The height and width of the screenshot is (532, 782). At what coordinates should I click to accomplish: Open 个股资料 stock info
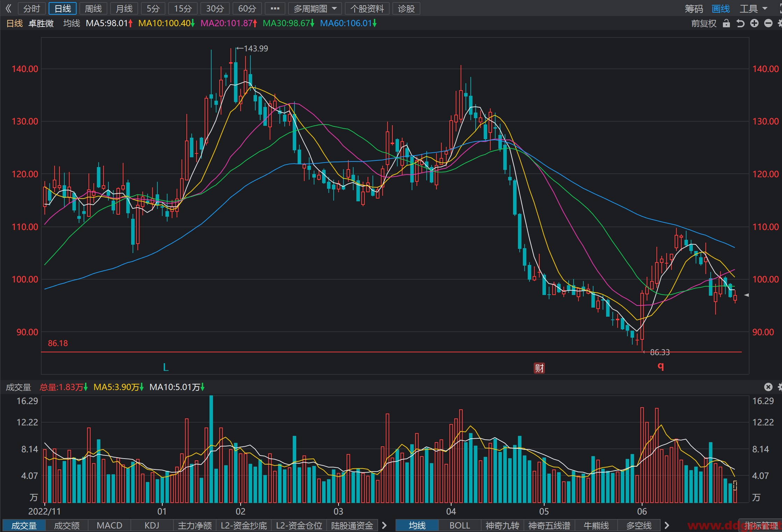tap(367, 8)
